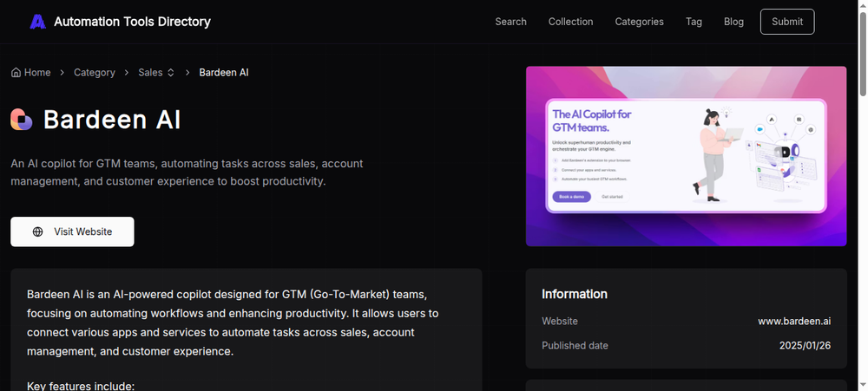This screenshot has height=391, width=868.
Task: Click the globe icon on Visit Website
Action: [37, 231]
